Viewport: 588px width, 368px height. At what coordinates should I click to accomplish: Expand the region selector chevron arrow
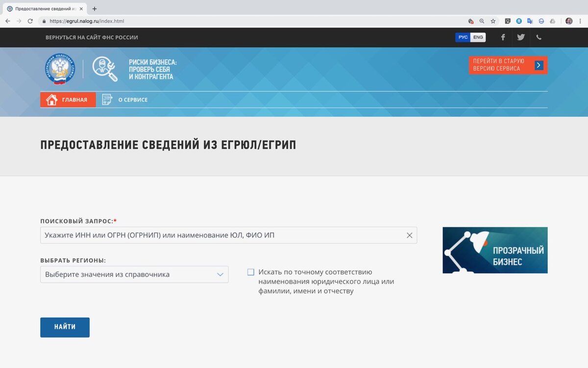[x=220, y=274]
